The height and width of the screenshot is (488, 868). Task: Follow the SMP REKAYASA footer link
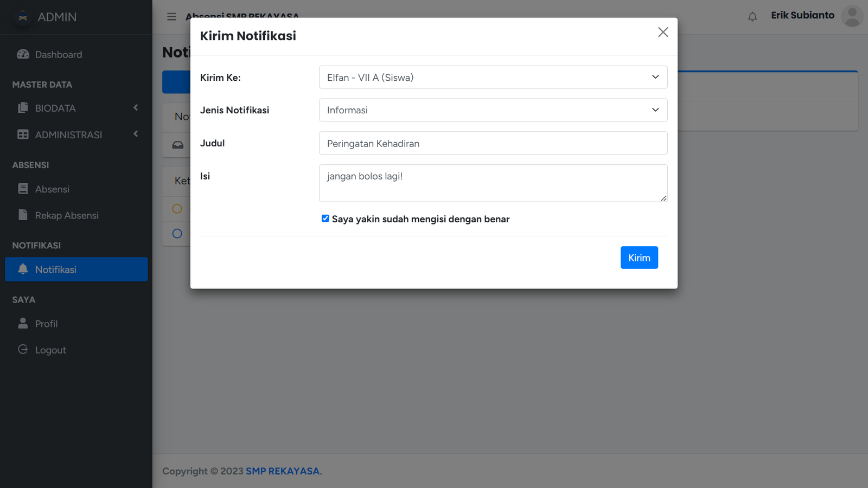(283, 471)
